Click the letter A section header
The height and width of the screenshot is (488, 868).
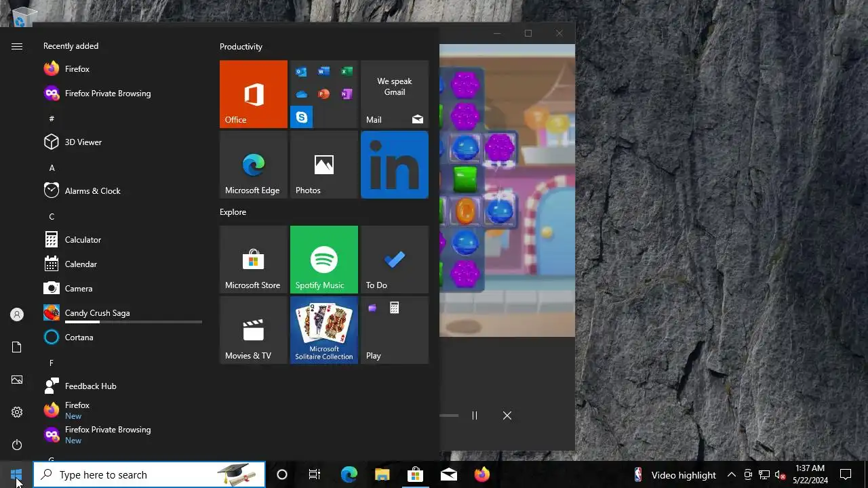[52, 167]
